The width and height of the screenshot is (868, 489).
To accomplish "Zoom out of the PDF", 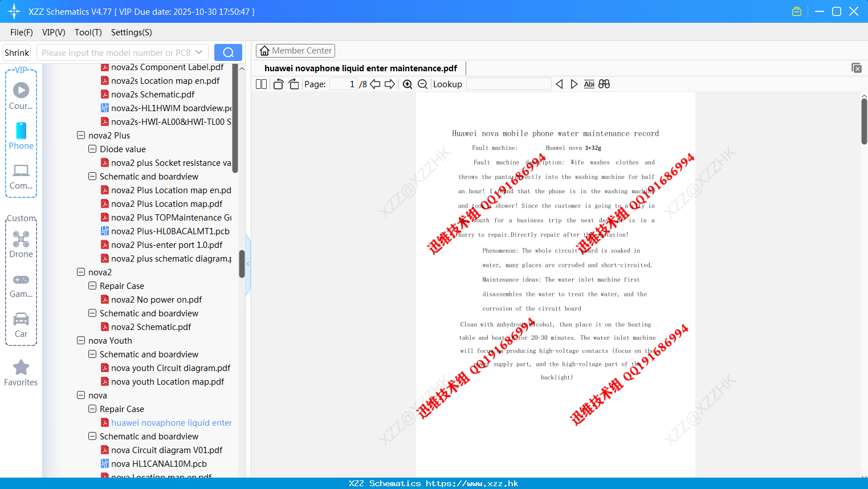I will tap(423, 84).
